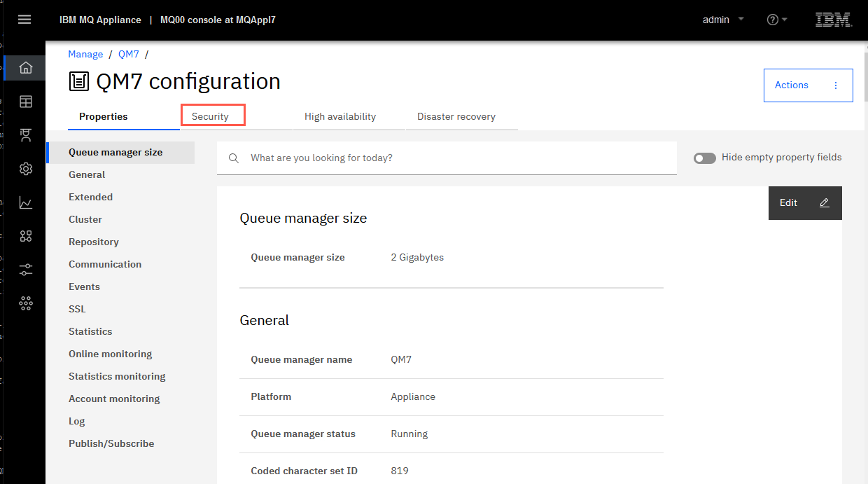
Task: Open the sliders configuration icon in sidebar
Action: tap(26, 270)
